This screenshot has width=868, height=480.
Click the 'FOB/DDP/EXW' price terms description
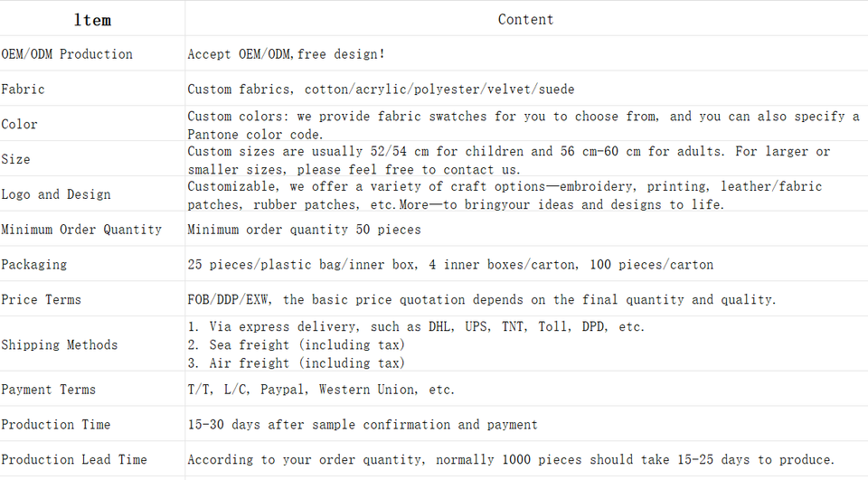coord(481,300)
